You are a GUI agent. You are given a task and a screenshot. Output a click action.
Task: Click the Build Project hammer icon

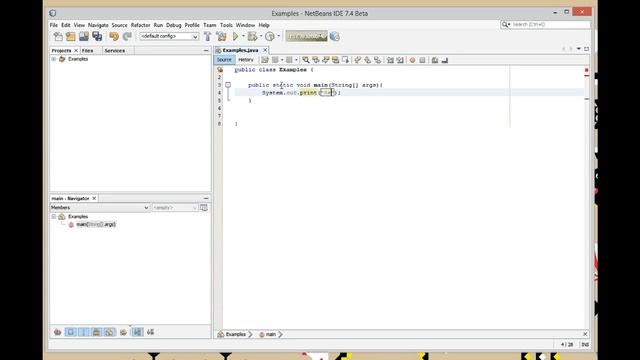click(x=207, y=36)
